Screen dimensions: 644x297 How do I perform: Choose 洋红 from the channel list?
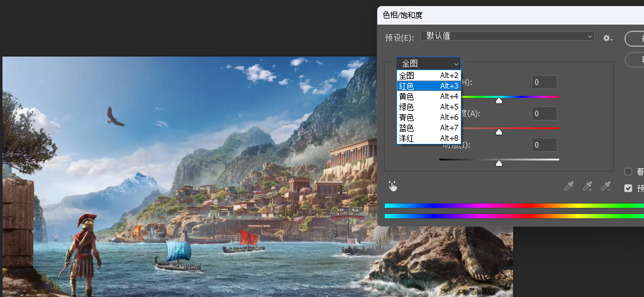click(429, 138)
